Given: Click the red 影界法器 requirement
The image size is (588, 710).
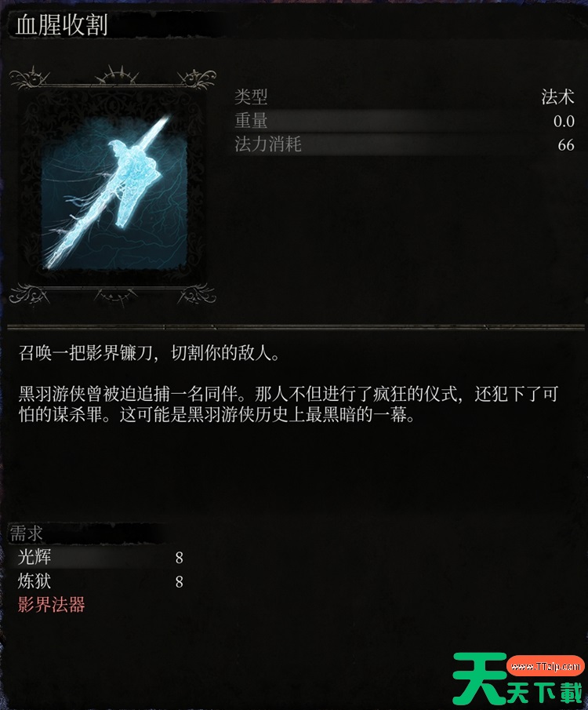Looking at the screenshot, I should click(x=51, y=605).
